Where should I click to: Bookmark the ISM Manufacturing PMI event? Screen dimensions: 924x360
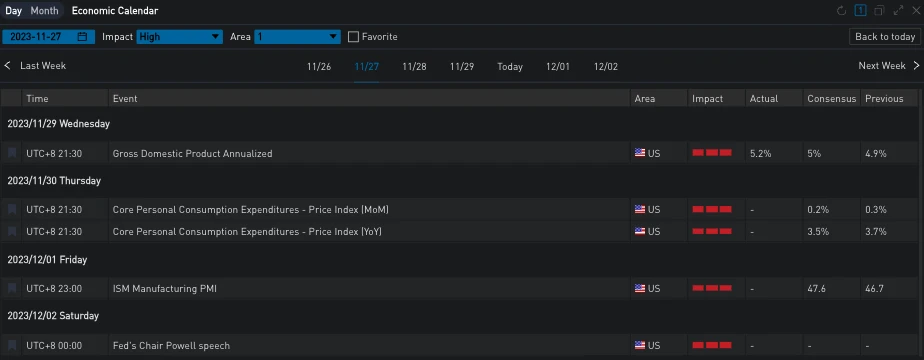pos(12,289)
